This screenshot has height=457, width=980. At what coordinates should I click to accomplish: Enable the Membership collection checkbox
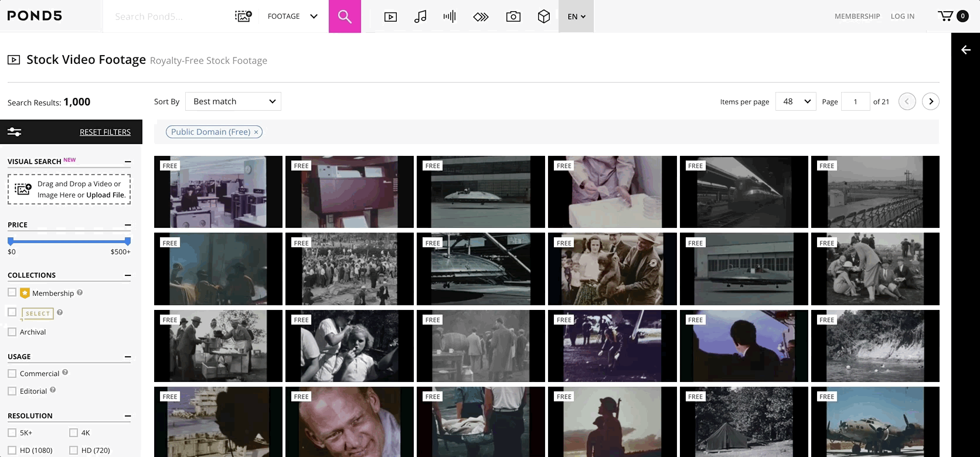tap(12, 292)
